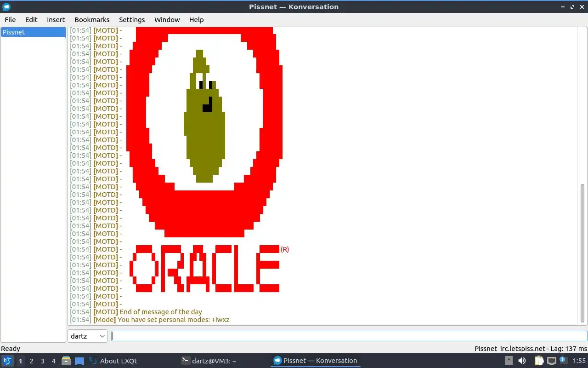Close the Konversation window
Image resolution: width=588 pixels, height=368 pixels.
coord(582,7)
